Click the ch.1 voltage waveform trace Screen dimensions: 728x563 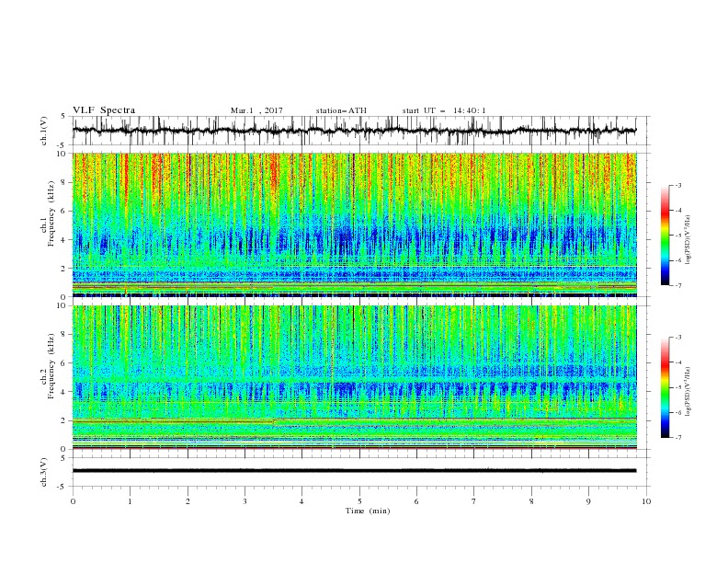[354, 131]
